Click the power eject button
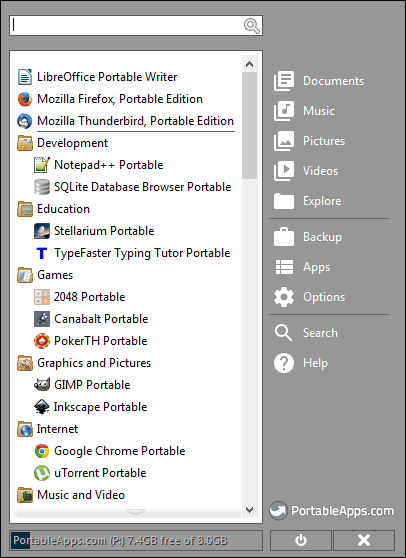This screenshot has height=558, width=406. (301, 540)
